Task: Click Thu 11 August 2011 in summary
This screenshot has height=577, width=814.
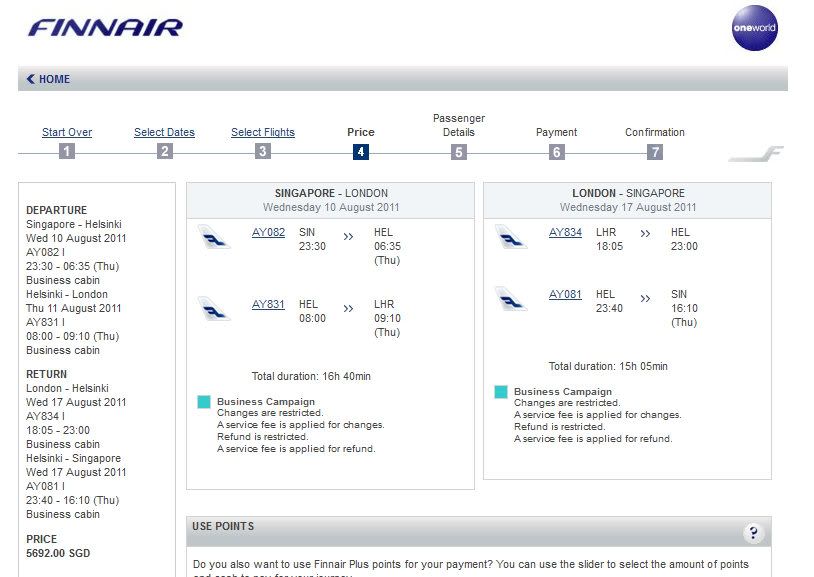Action: click(74, 308)
